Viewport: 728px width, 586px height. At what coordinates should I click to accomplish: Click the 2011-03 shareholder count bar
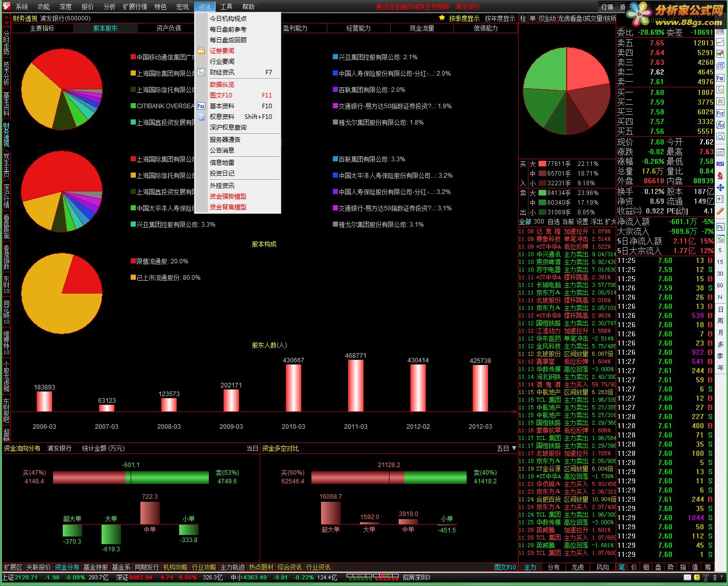click(356, 385)
